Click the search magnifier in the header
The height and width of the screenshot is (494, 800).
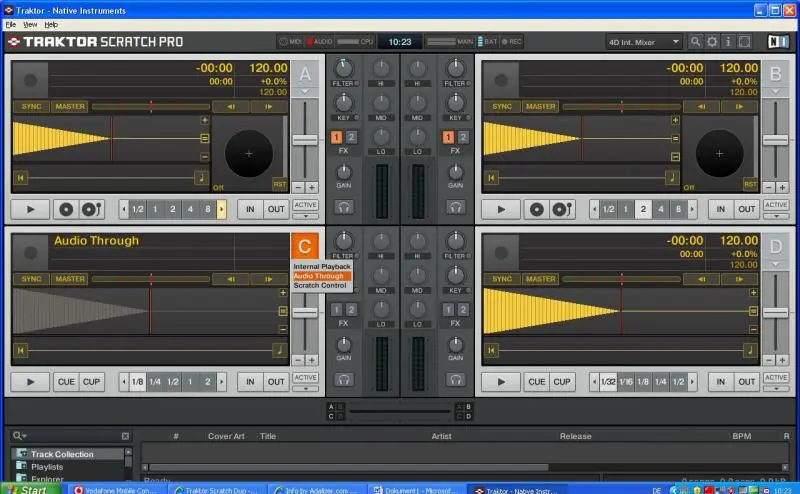694,42
